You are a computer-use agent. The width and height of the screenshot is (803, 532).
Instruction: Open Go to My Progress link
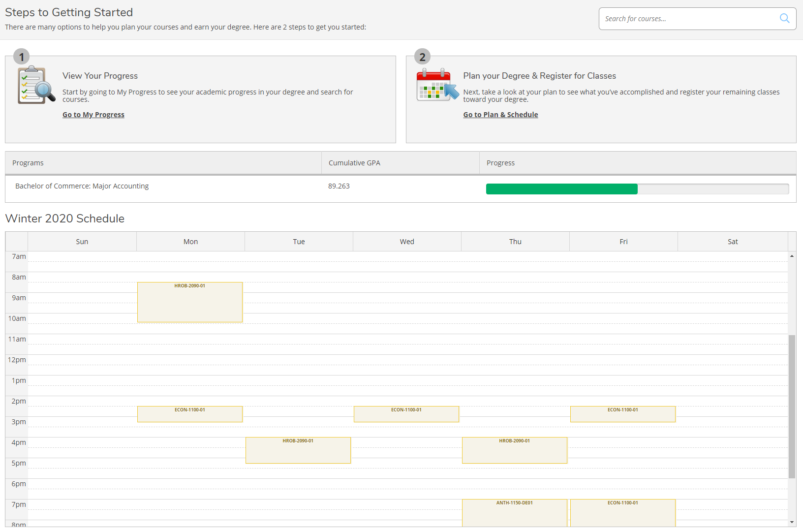click(93, 115)
